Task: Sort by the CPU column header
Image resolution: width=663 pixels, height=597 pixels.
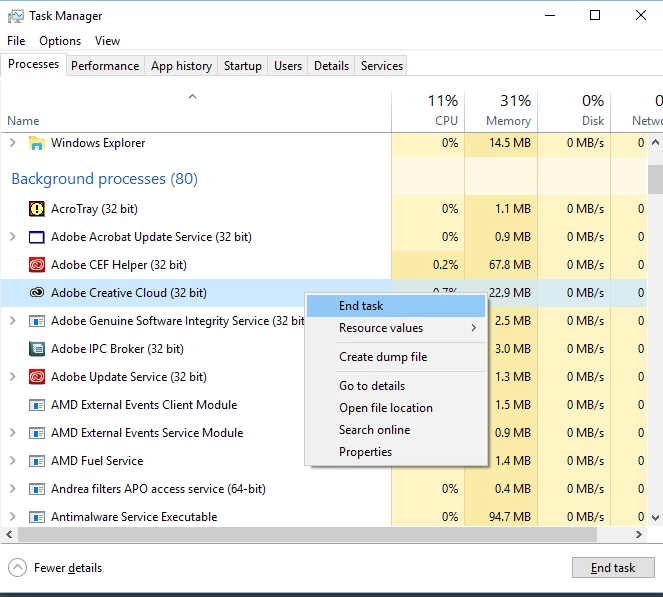Action: tap(428, 111)
